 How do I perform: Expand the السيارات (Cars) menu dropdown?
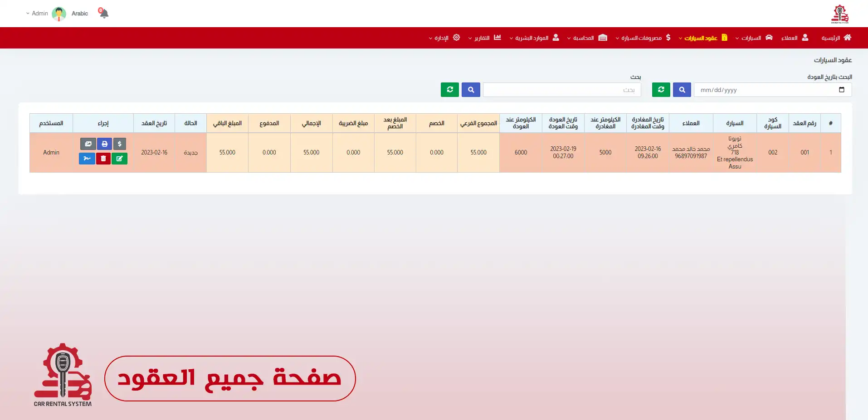click(754, 38)
